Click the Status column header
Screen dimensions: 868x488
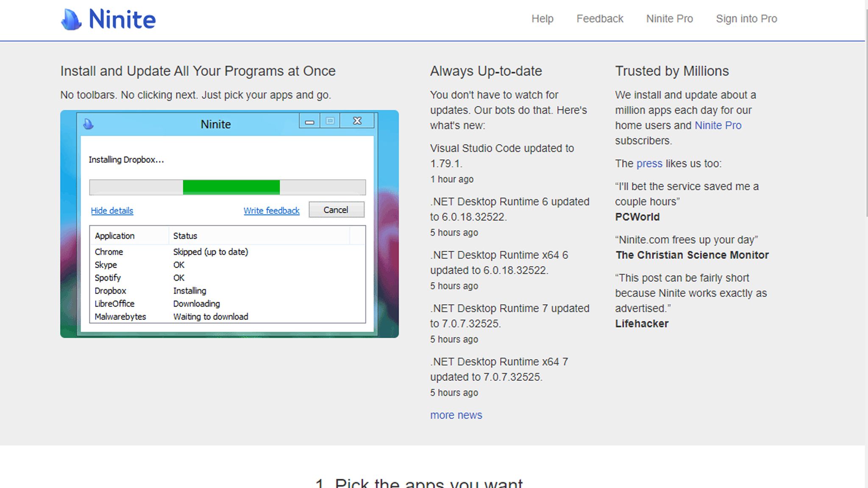[185, 236]
